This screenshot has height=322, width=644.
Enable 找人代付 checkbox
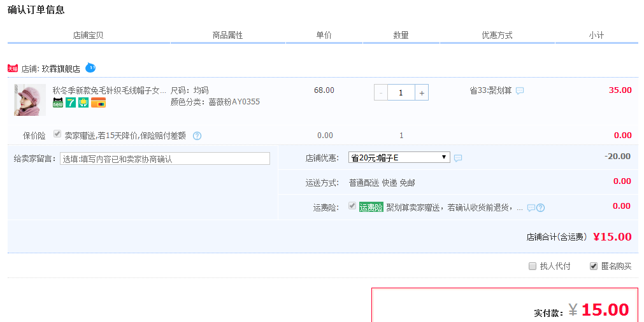coord(533,266)
